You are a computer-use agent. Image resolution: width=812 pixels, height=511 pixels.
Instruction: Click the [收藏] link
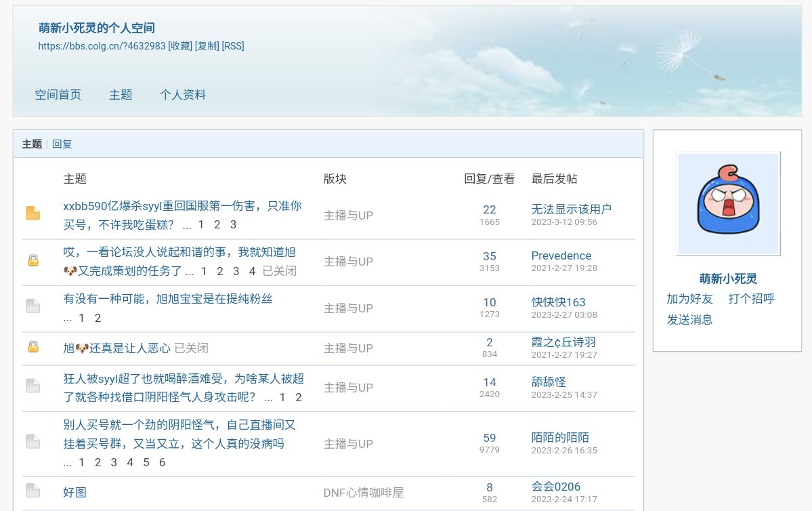[x=180, y=46]
